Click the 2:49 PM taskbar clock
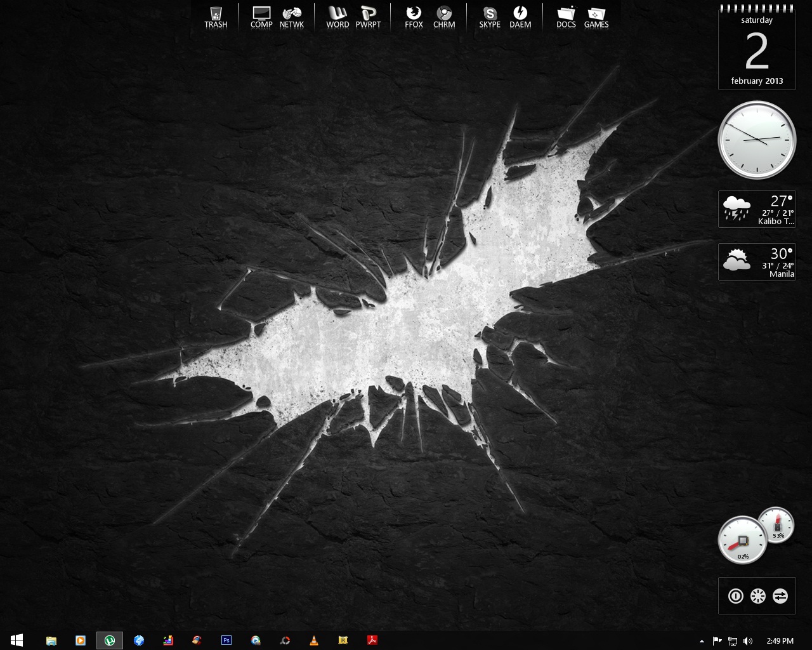The image size is (812, 650). 780,641
